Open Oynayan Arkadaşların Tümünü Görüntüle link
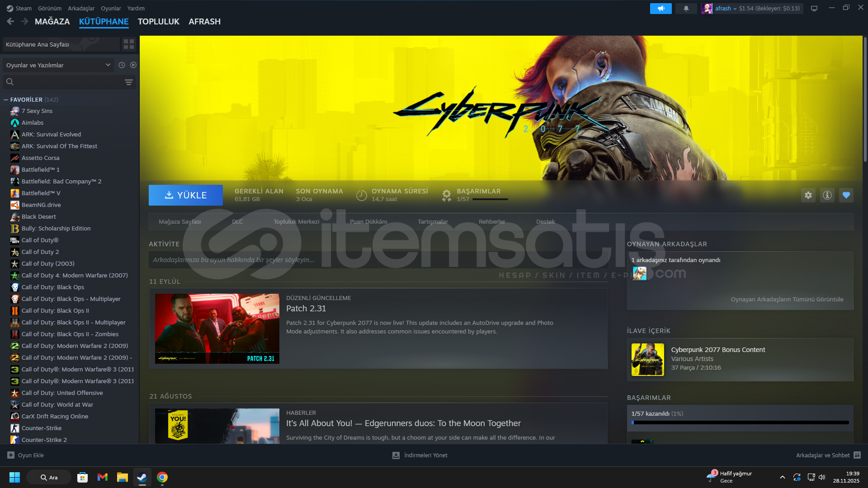 coord(787,299)
